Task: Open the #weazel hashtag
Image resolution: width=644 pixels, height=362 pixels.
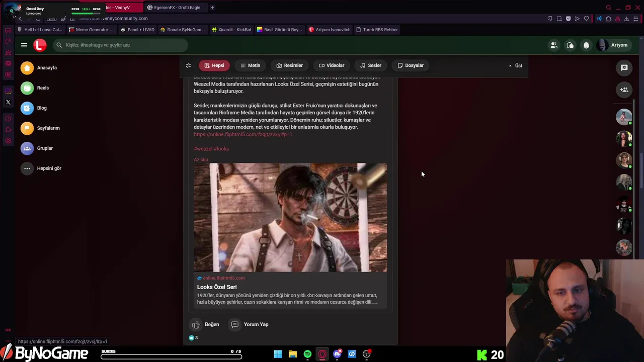Action: 203,149
